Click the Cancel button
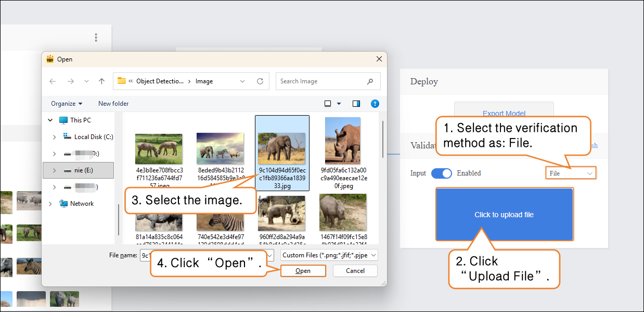The image size is (644, 312). click(355, 271)
